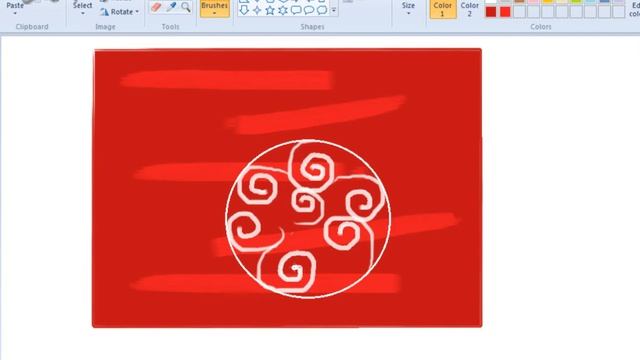This screenshot has width=640, height=360.
Task: Activate the Magnifier tool
Action: tap(186, 7)
